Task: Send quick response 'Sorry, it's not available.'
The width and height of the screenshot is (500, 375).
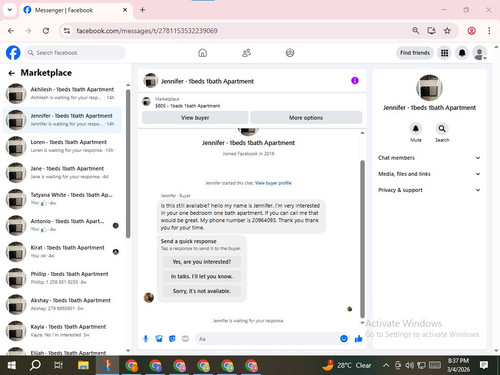Action: coord(202,291)
